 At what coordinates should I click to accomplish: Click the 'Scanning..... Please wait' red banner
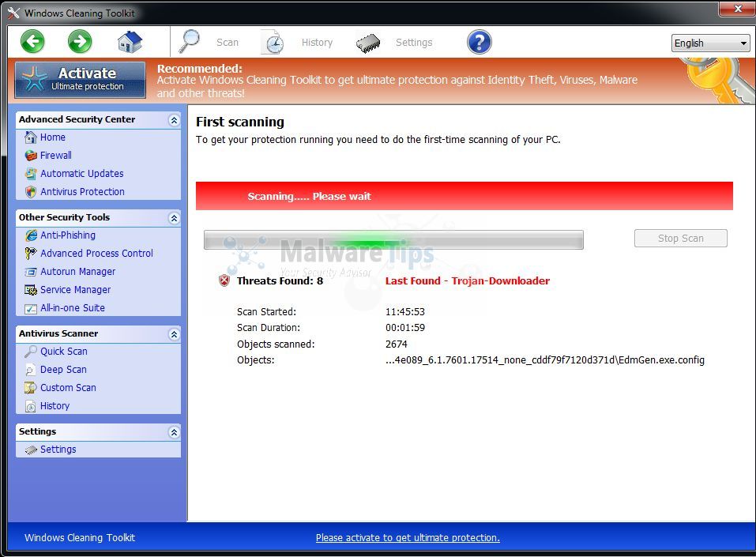click(464, 196)
